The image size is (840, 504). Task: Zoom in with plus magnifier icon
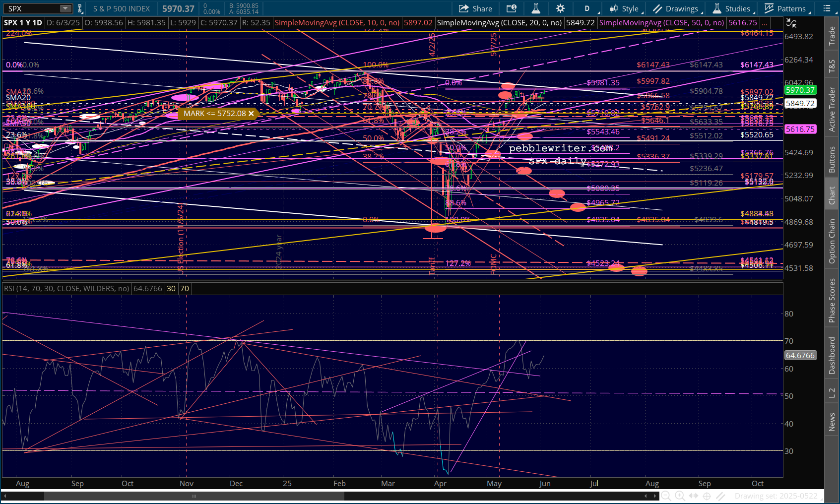coord(680,496)
